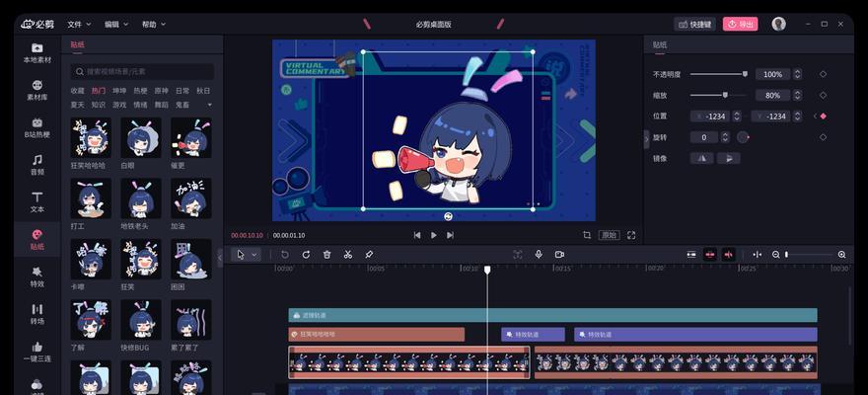Screen dimensions: 868x395
Task: Click the redo arrow in timeline toolbar
Action: coord(306,255)
